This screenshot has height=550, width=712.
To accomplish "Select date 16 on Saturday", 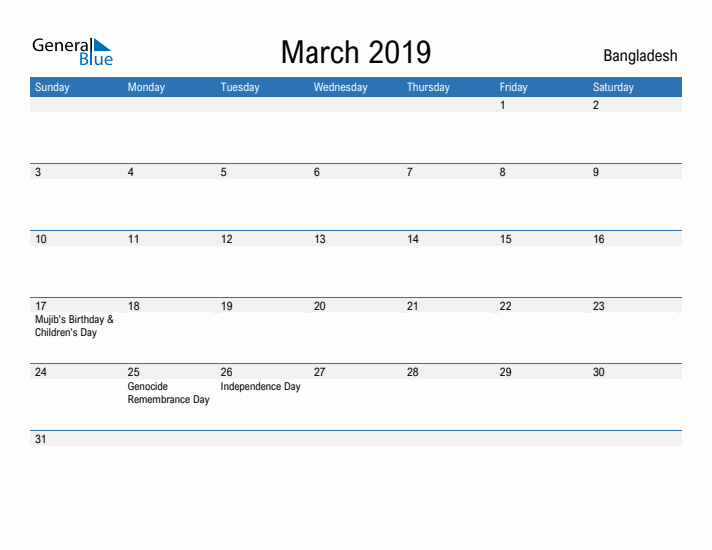I will [x=599, y=239].
